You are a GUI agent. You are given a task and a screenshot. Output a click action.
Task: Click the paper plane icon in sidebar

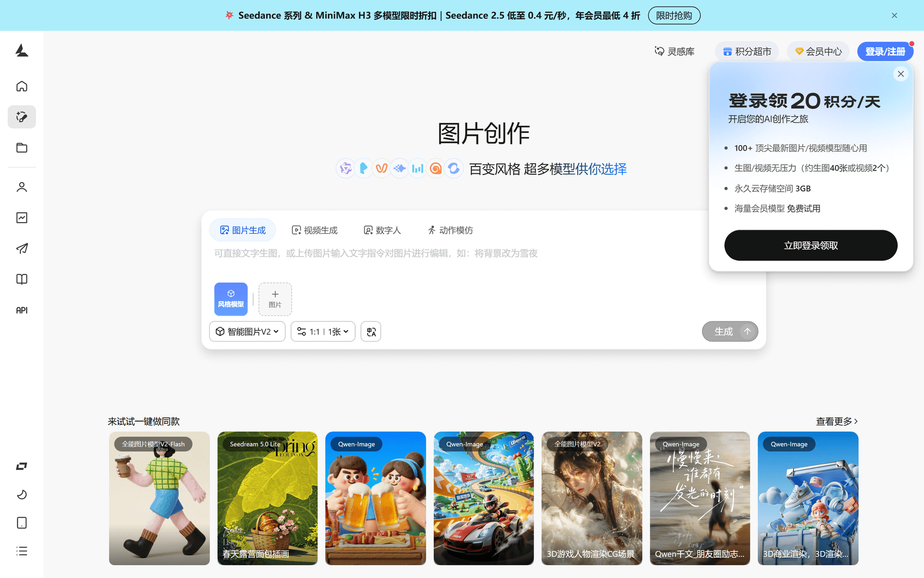coord(22,249)
